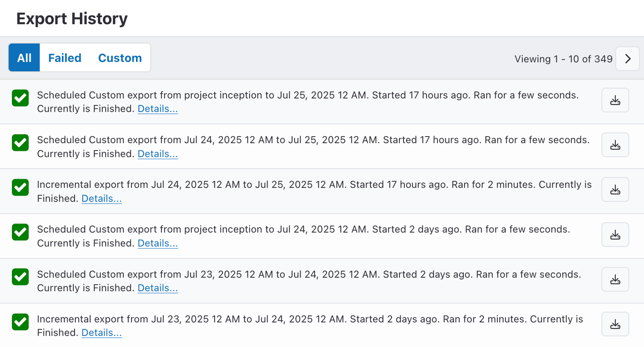Switch to the Custom exports tab
This screenshot has width=644, height=347.
120,58
